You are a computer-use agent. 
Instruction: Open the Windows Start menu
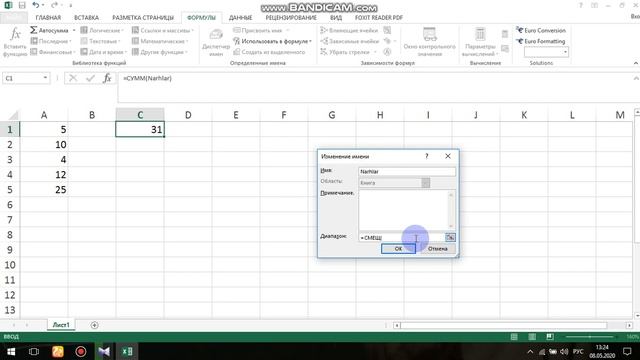coord(11,351)
